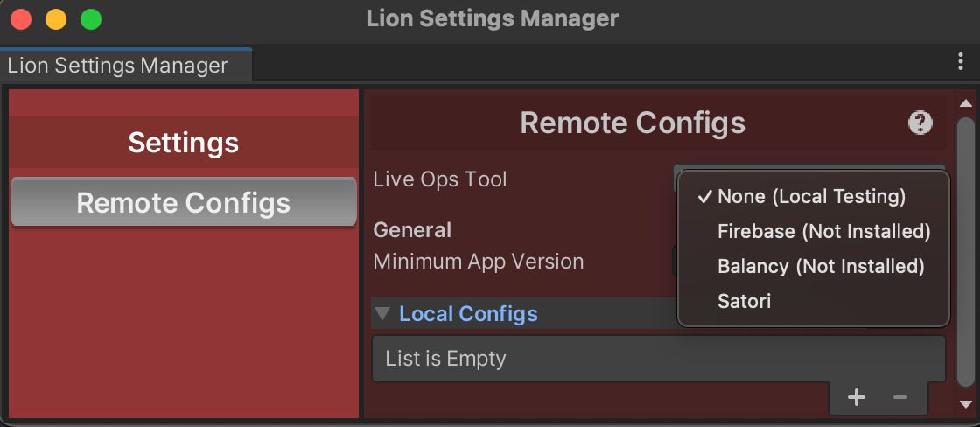
Task: Open Remote Configs in Settings sidebar
Action: coord(184,202)
